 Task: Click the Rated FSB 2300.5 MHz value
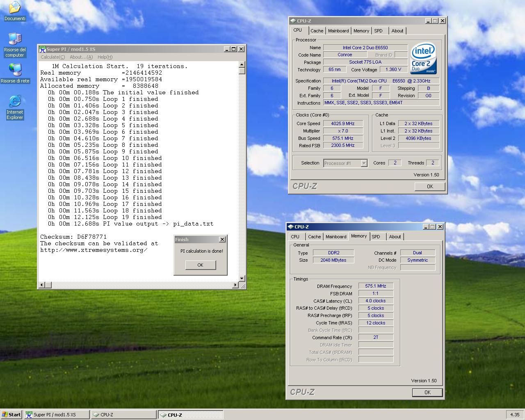(343, 145)
